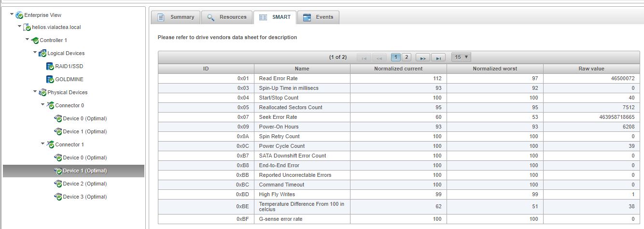Click Connector 0 Device 0 drive icon

pos(58,118)
